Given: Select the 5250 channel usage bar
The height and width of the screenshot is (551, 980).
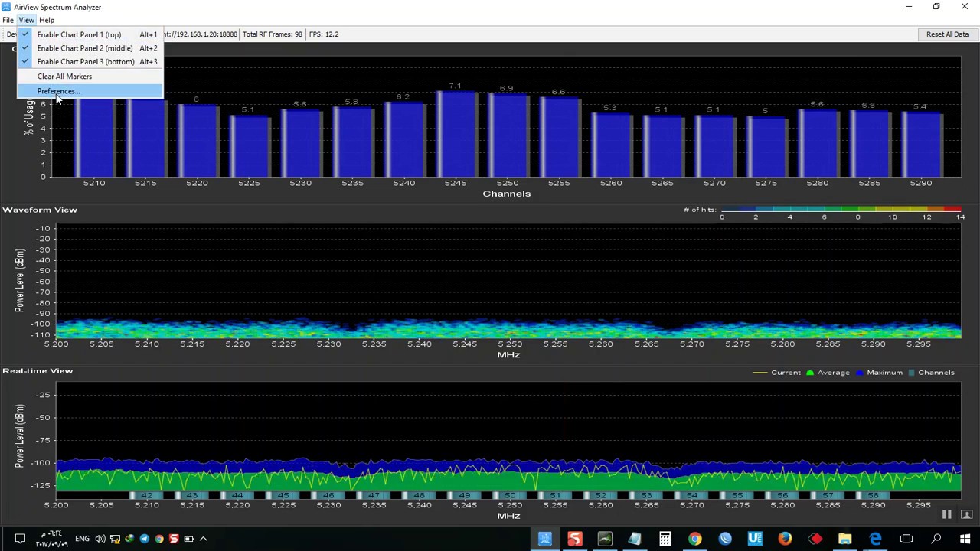Looking at the screenshot, I should (x=508, y=135).
